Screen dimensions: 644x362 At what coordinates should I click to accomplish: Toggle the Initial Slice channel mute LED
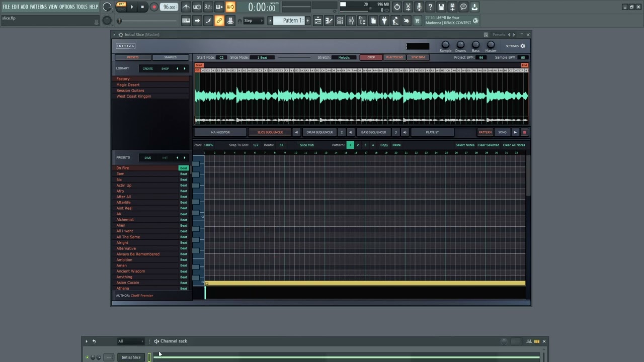(x=87, y=357)
